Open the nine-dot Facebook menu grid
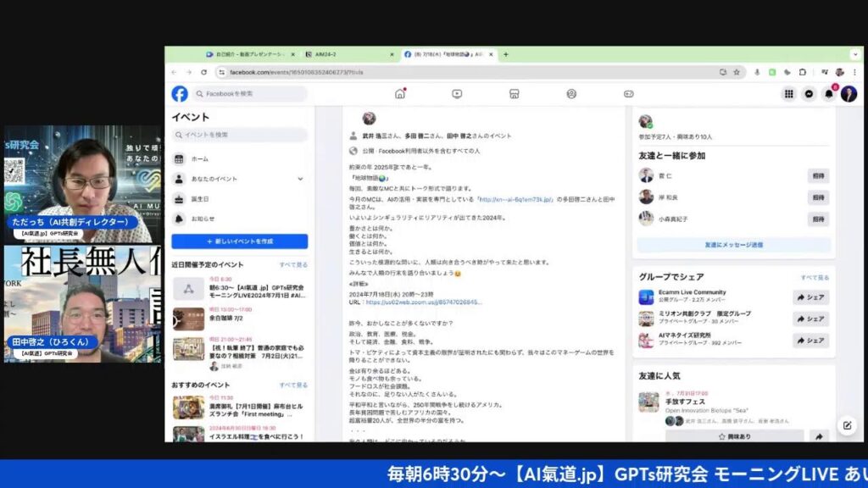This screenshot has width=868, height=488. tap(789, 94)
